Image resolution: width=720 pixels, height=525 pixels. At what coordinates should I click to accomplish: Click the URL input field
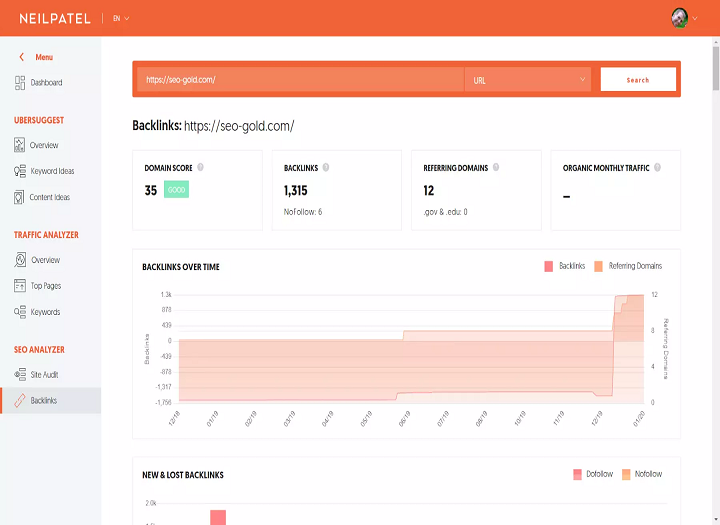click(x=300, y=79)
